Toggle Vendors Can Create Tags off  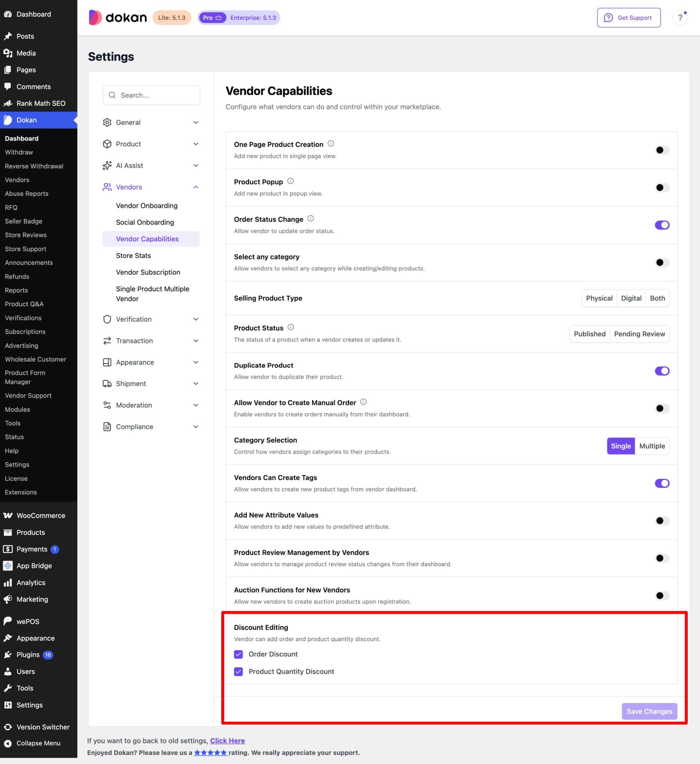tap(662, 483)
